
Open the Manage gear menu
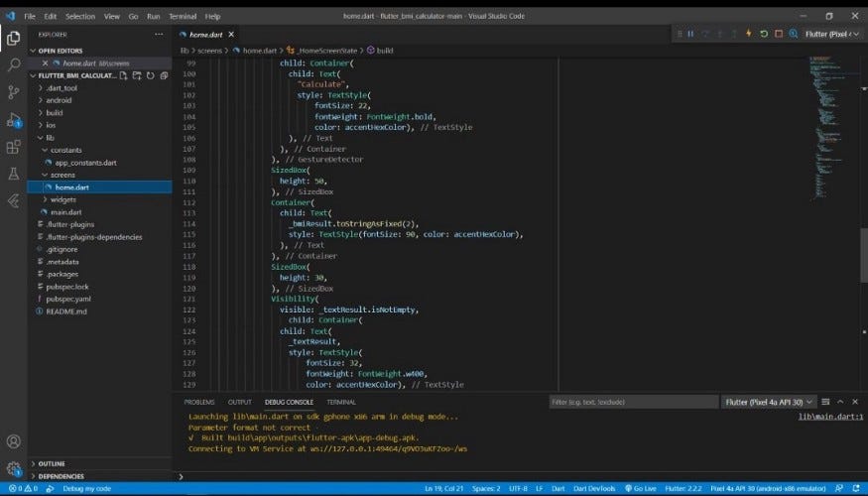point(13,469)
